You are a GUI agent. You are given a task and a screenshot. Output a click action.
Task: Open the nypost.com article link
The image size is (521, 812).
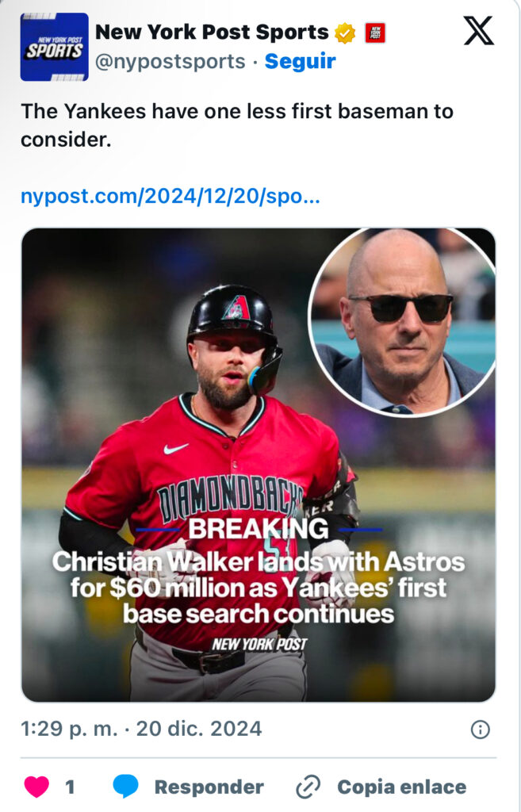click(x=170, y=197)
